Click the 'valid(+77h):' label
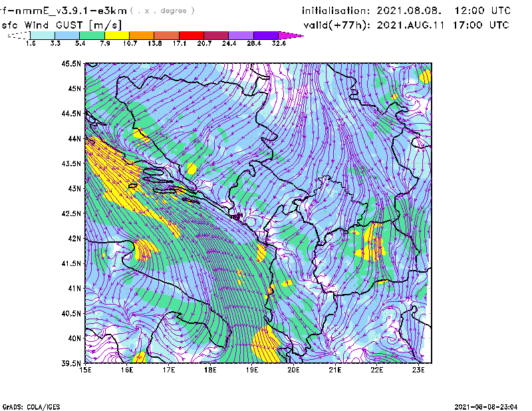 pos(337,25)
